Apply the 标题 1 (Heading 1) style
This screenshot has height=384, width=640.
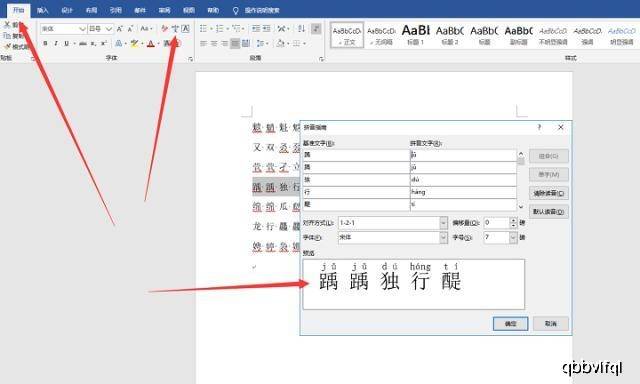tap(416, 35)
